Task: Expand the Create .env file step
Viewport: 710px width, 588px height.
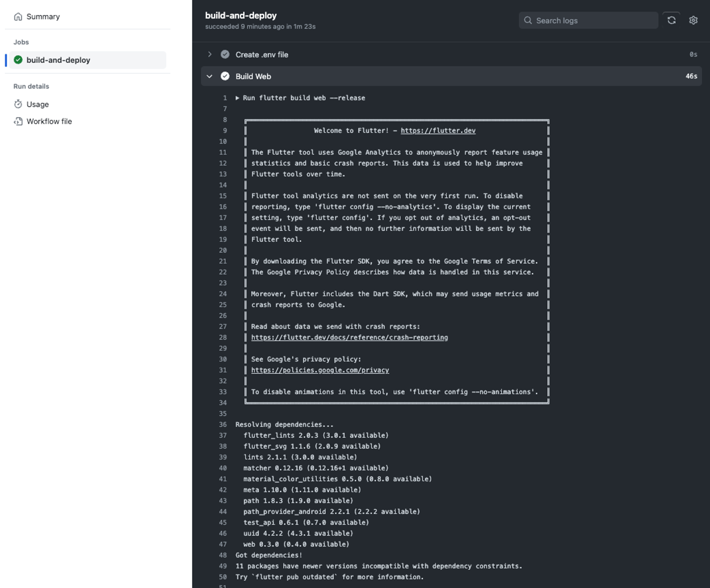Action: coord(210,55)
